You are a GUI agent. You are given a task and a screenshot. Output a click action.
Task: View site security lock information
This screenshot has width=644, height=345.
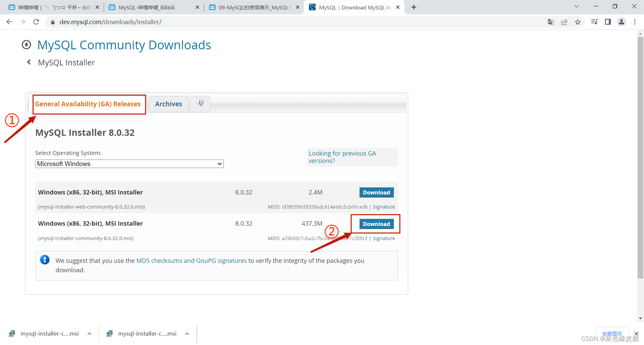[x=52, y=22]
